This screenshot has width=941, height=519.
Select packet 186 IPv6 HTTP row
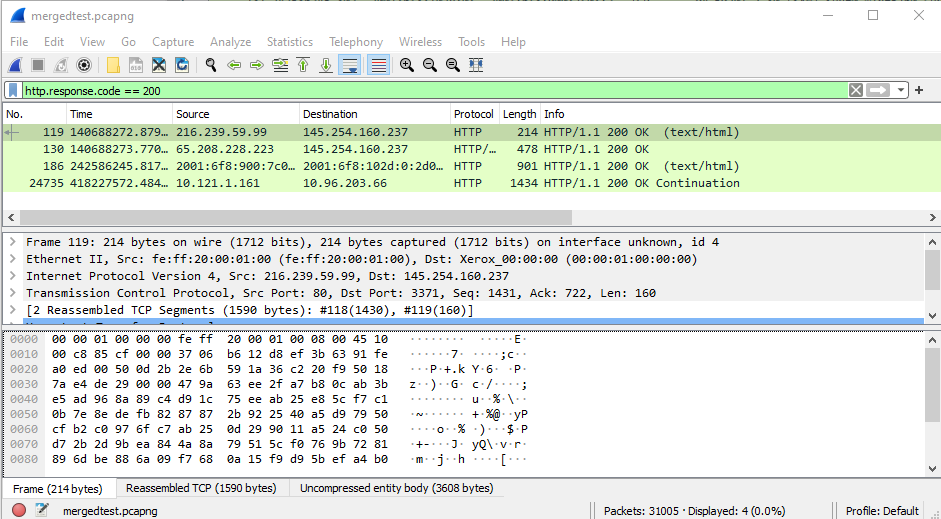[470, 166]
